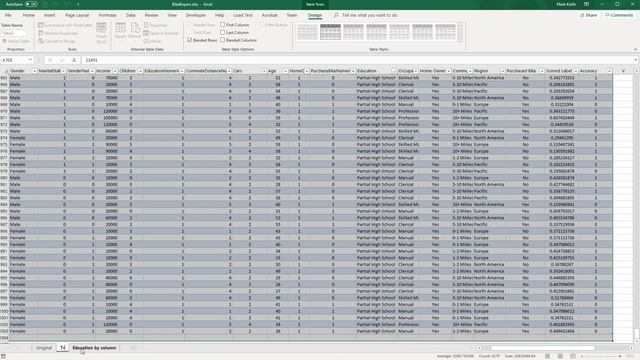Screen dimensions: 640x360
Task: Open the Income column filter dropdown
Action: click(x=115, y=71)
